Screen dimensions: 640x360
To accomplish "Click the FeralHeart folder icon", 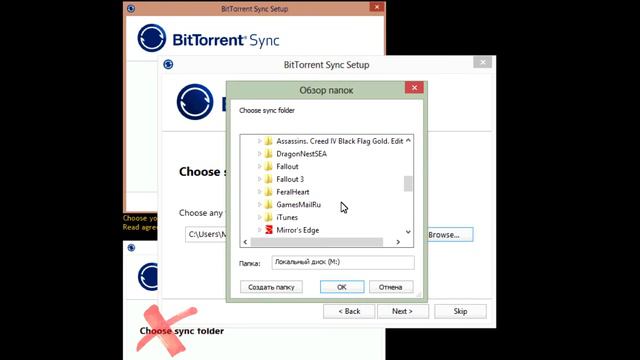I will coord(269,192).
